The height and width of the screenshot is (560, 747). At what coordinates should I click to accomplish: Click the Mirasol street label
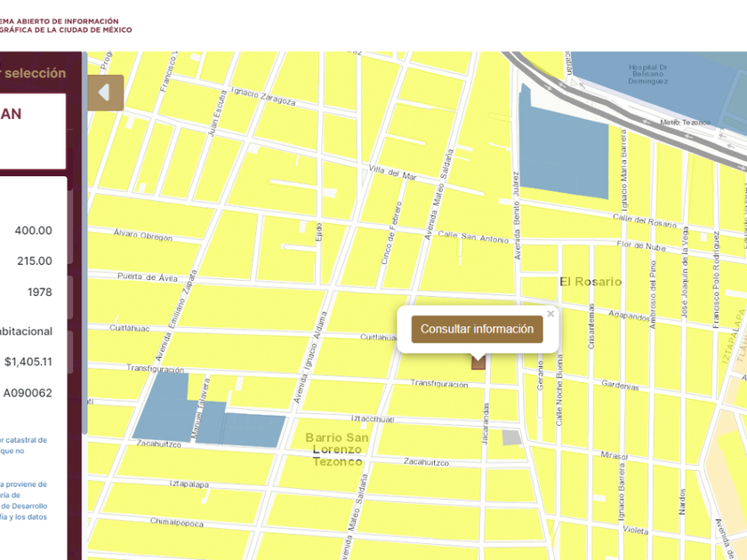(x=614, y=456)
